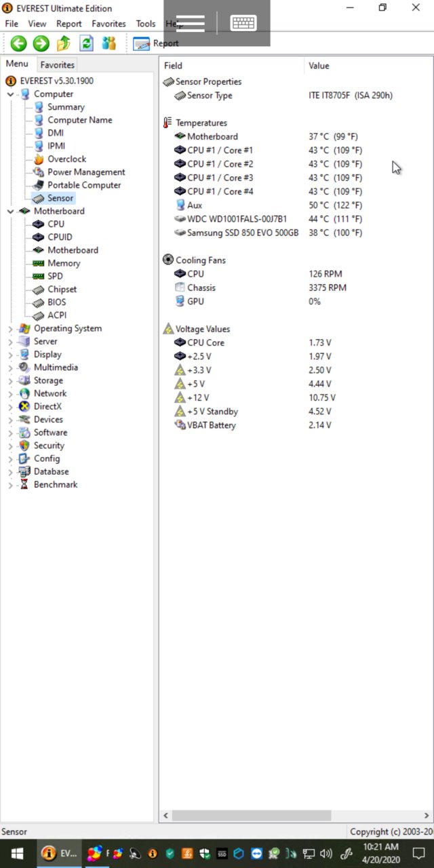Open the BIOS chip icon
Viewport: 434px width, 868px height.
[x=39, y=302]
